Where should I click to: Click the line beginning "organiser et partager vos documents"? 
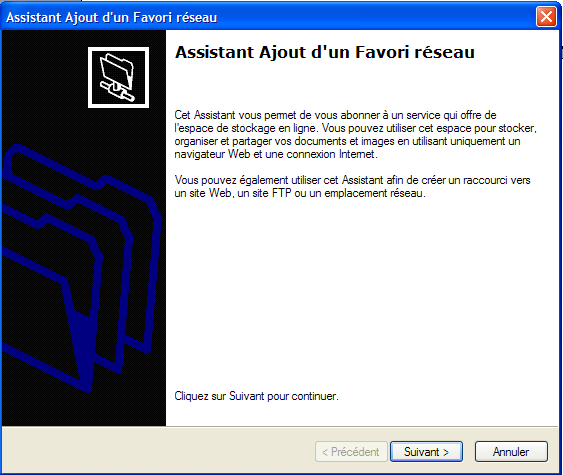click(x=347, y=141)
